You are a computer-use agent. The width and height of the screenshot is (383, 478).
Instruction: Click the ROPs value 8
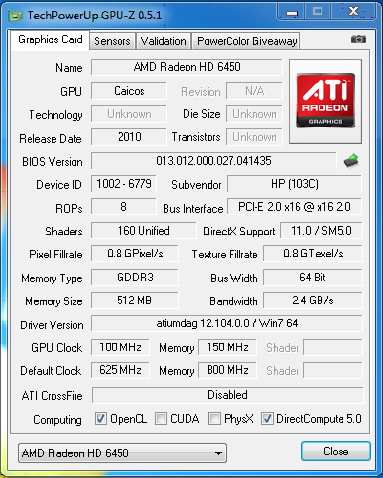click(x=124, y=207)
